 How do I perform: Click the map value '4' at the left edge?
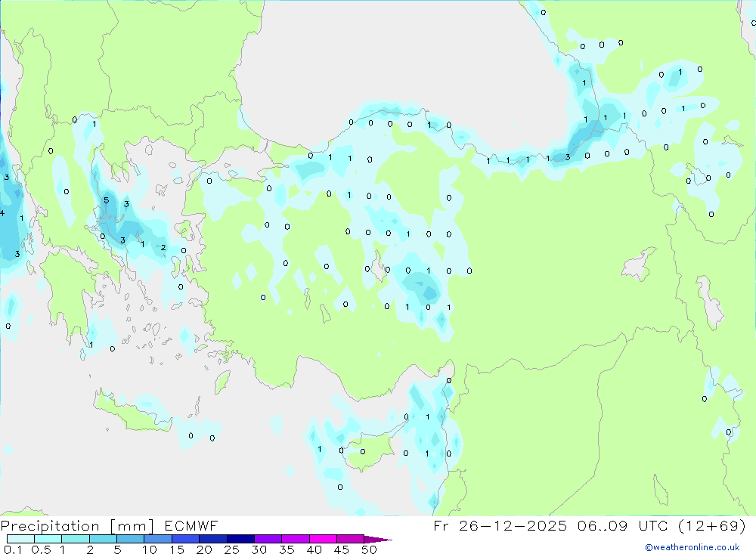(2, 213)
